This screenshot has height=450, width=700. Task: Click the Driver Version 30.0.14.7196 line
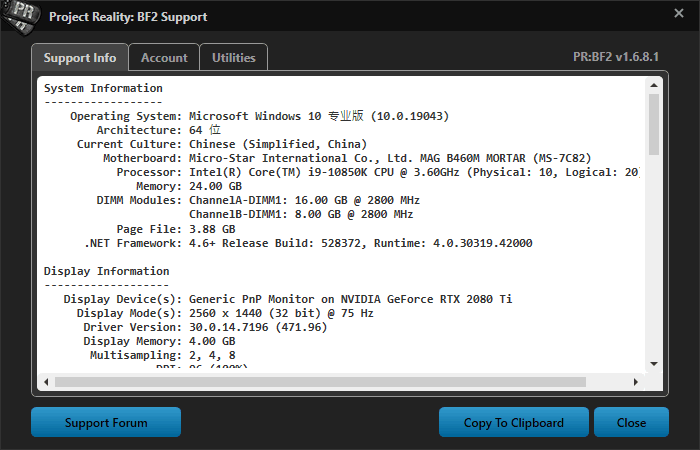[x=205, y=327]
